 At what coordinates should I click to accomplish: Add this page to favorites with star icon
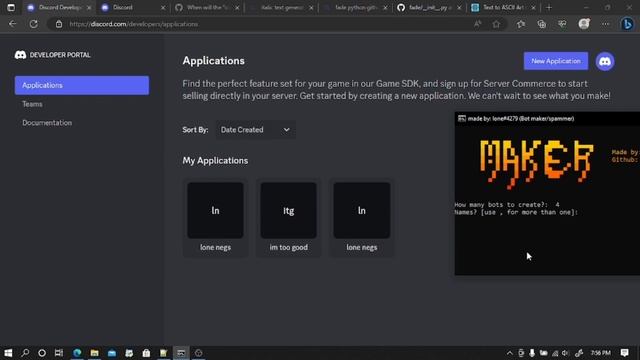[x=496, y=24]
